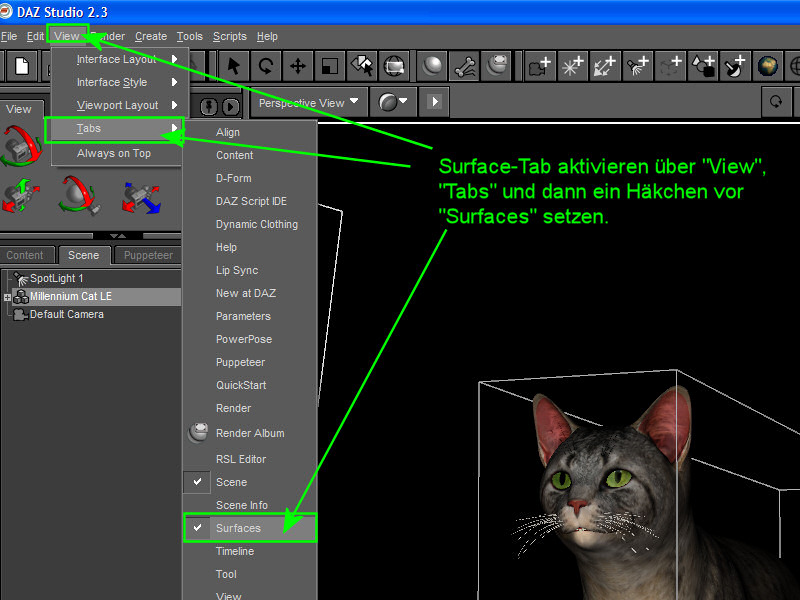Open the Create menu
The width and height of the screenshot is (800, 600).
pyautogui.click(x=151, y=36)
